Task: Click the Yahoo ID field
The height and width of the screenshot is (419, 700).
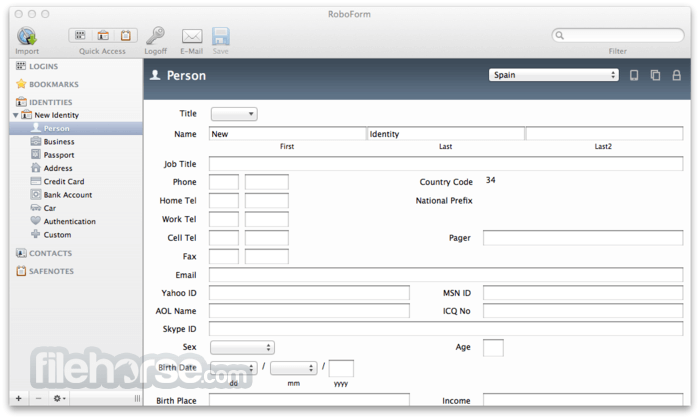Action: pos(309,293)
